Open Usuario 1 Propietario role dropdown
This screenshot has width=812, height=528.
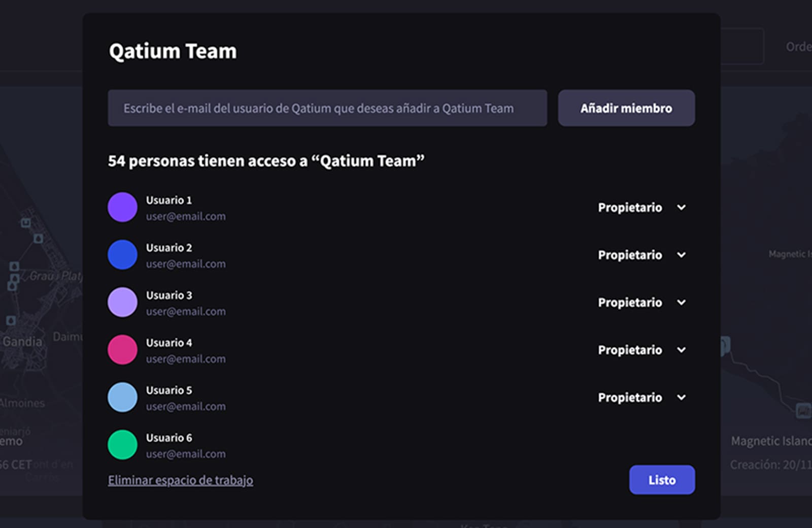click(x=641, y=207)
